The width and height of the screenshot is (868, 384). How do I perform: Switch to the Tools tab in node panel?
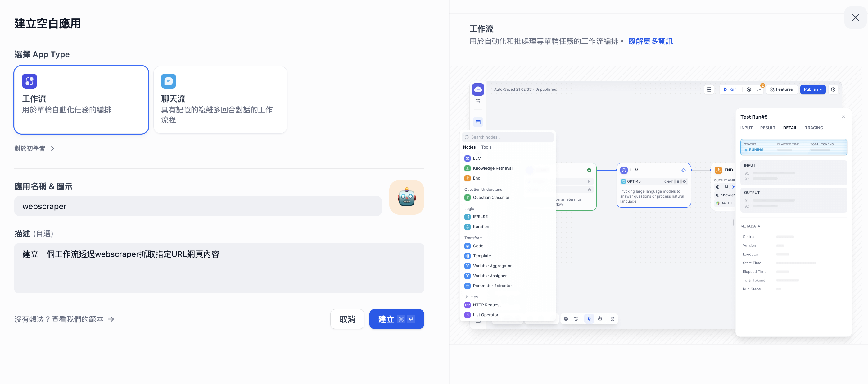[x=486, y=147]
